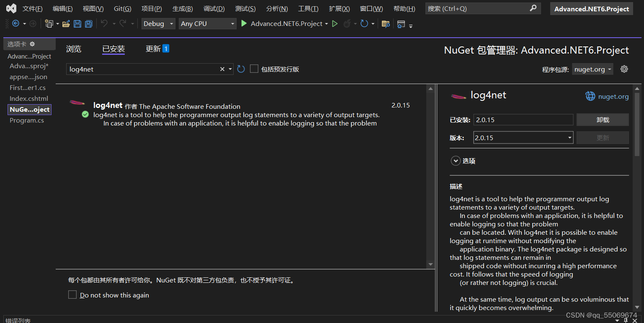This screenshot has width=644, height=323.
Task: Select the Undo icon in the toolbar
Action: [x=103, y=24]
